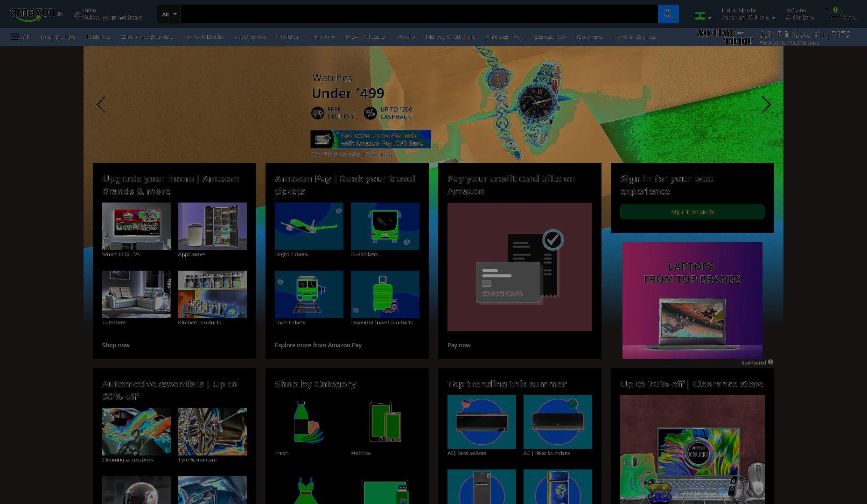Click the search magnifier button
The height and width of the screenshot is (504, 867).
click(668, 14)
